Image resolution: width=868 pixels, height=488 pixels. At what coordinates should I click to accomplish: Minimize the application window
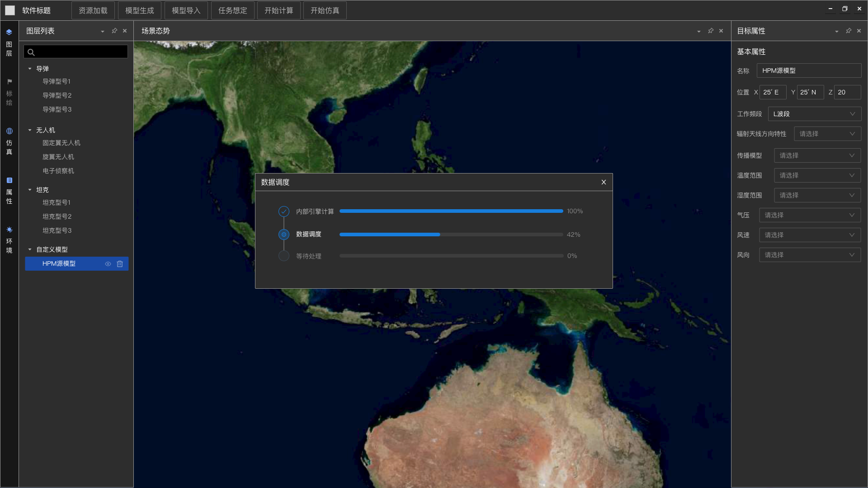[830, 9]
